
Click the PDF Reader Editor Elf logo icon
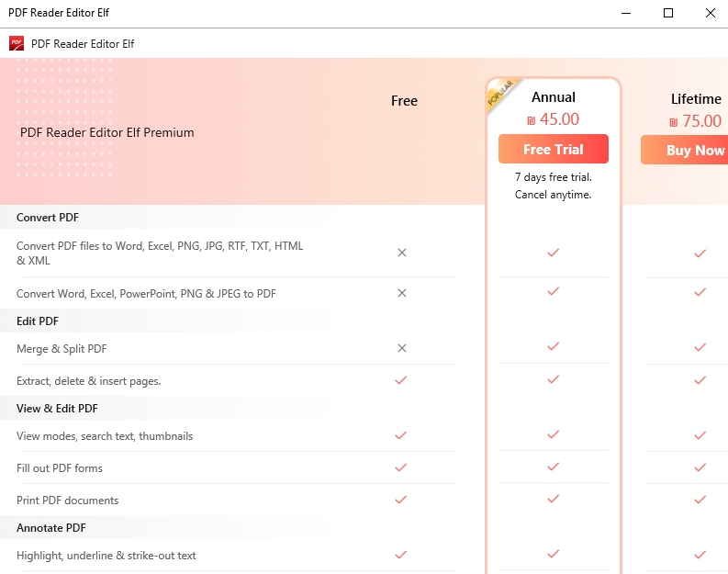coord(17,43)
